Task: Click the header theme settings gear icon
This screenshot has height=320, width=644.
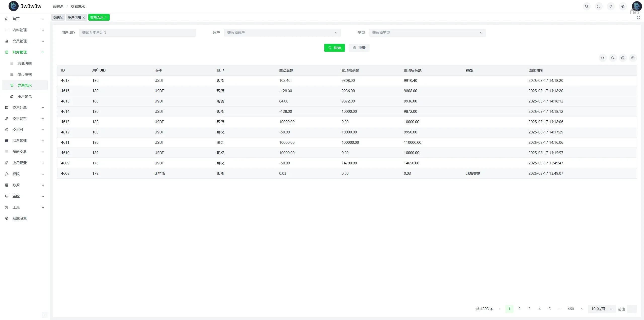Action: (x=623, y=6)
